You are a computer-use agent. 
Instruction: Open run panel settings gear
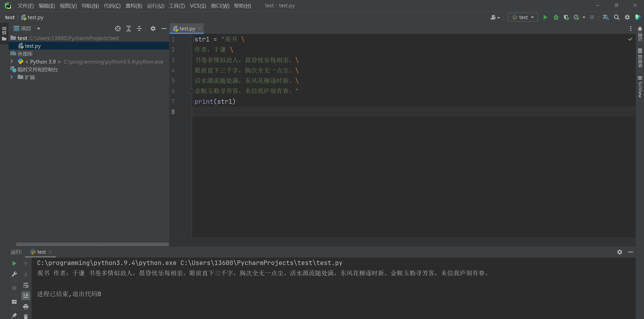point(620,252)
